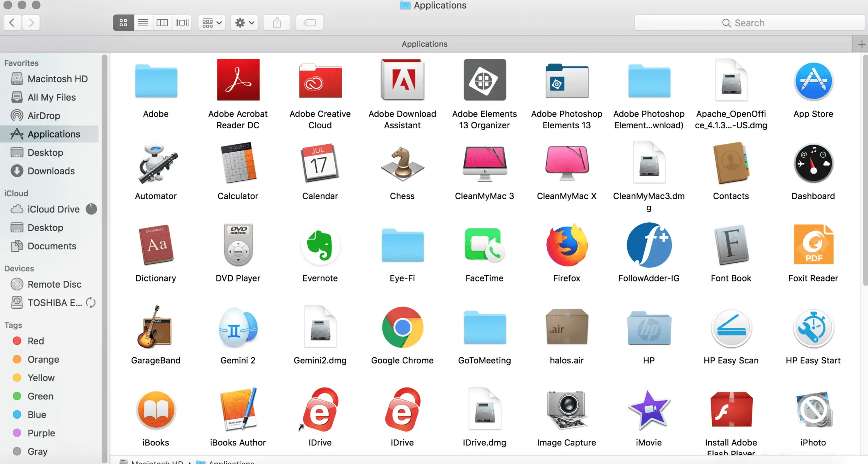Select Applications in sidebar Favorites

coord(50,134)
